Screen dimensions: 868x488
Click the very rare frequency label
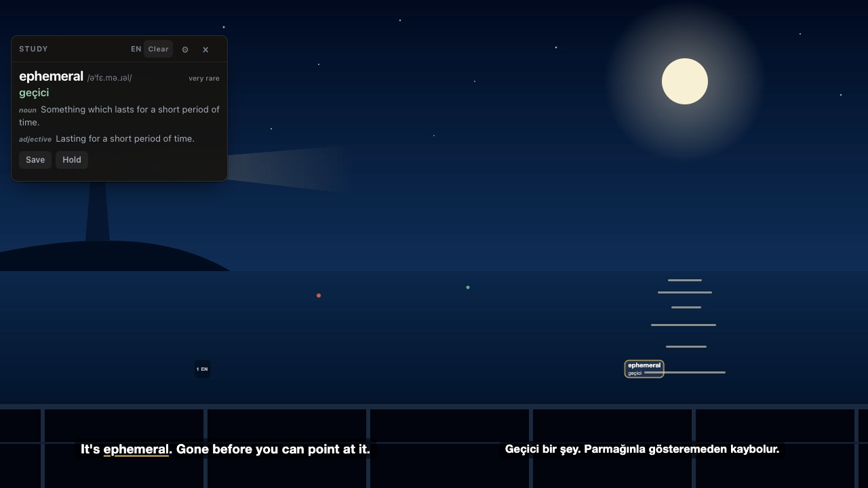pos(204,79)
